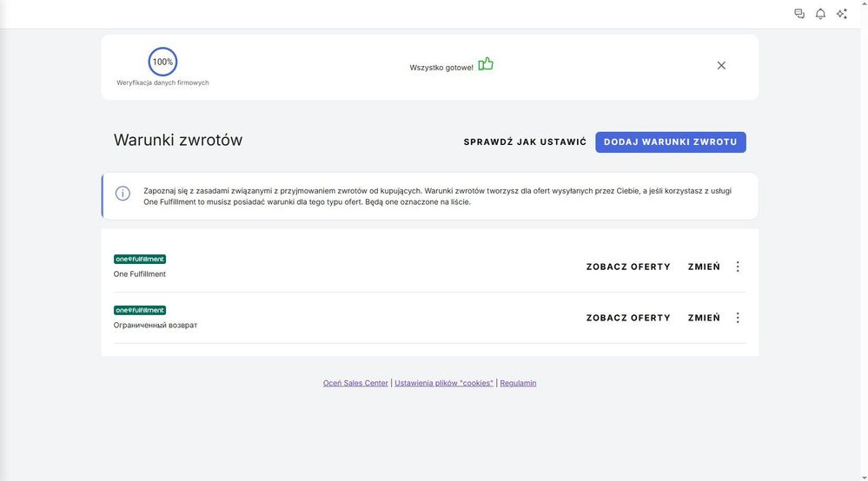Click Zmień for Ограниченный возврат

tap(704, 318)
